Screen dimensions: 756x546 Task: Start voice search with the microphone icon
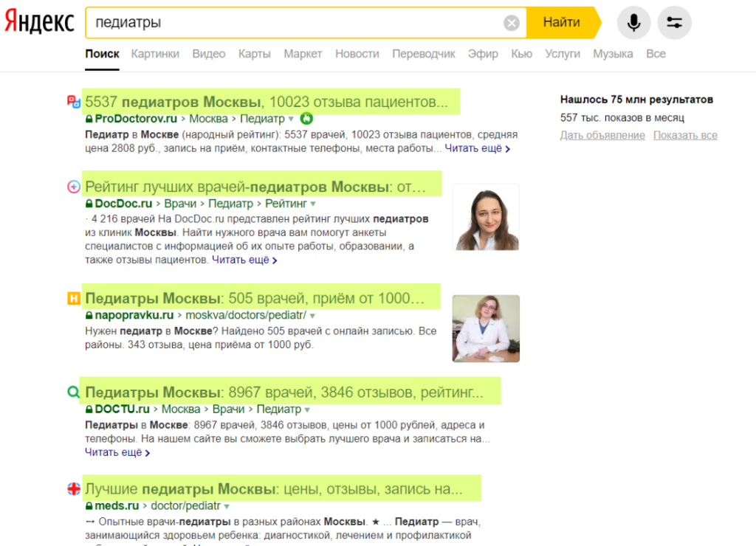pos(633,23)
